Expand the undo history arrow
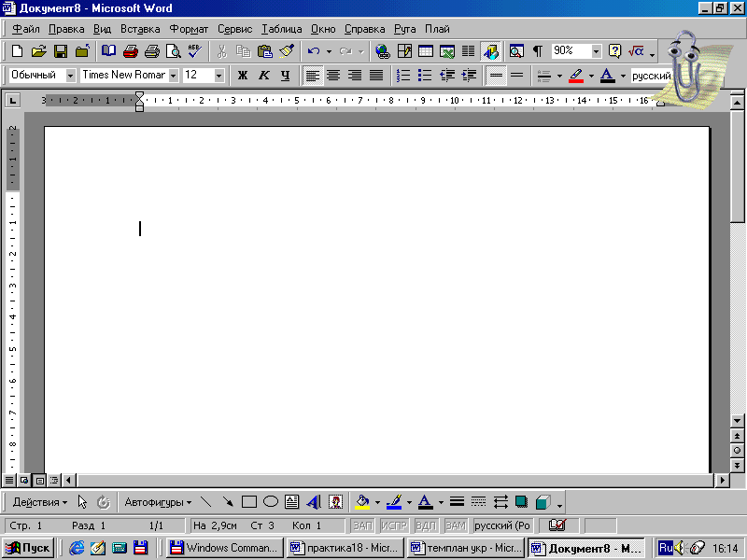This screenshot has width=747, height=560. (329, 51)
